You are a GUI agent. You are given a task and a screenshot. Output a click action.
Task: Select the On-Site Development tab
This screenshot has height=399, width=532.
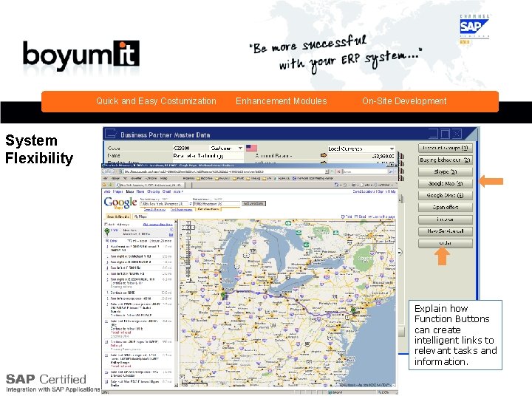pyautogui.click(x=404, y=100)
